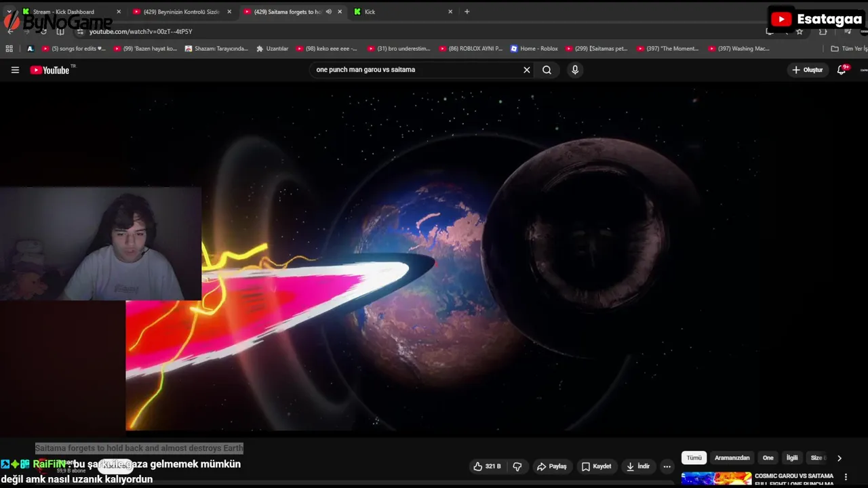Viewport: 868px width, 488px height.
Task: Select the Size filter chip
Action: (818, 458)
